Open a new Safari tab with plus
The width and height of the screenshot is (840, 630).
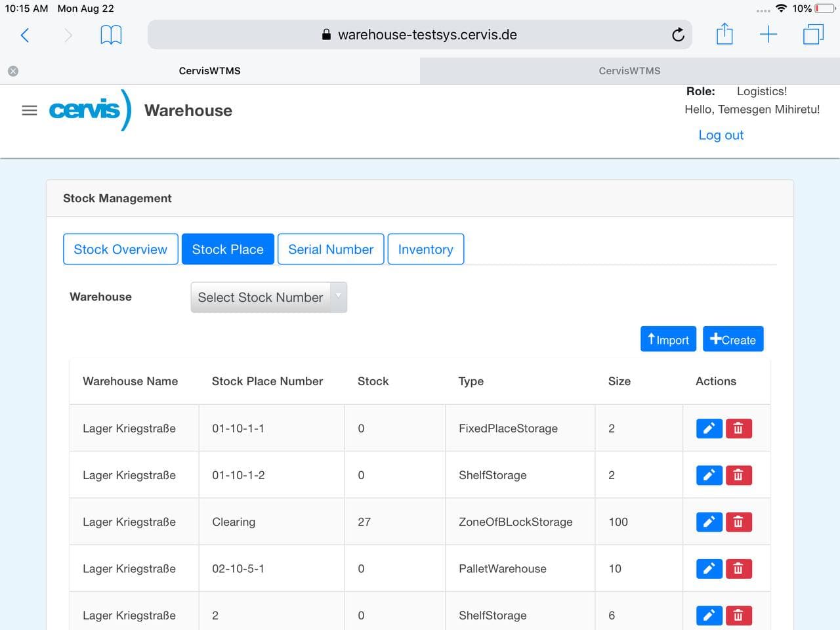[768, 35]
